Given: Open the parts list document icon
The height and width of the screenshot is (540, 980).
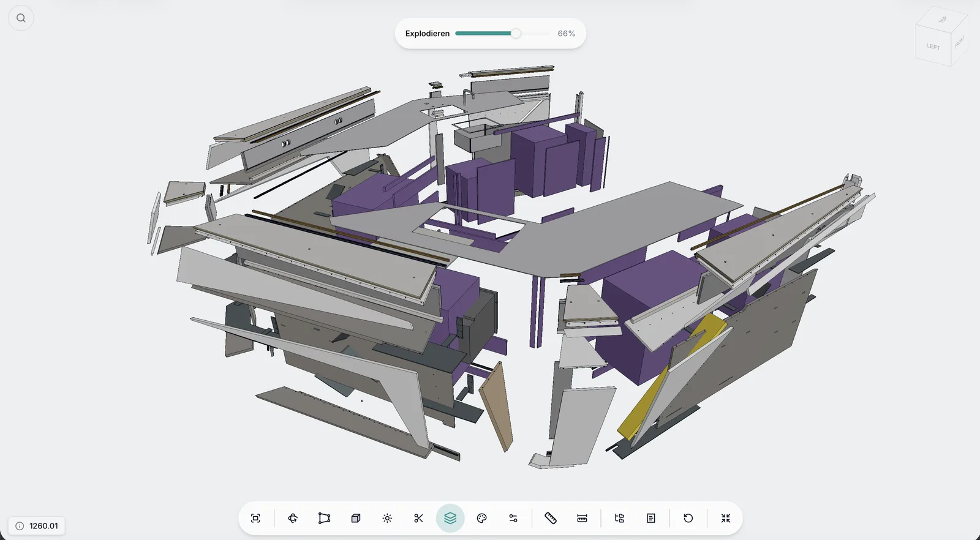Looking at the screenshot, I should click(x=651, y=519).
